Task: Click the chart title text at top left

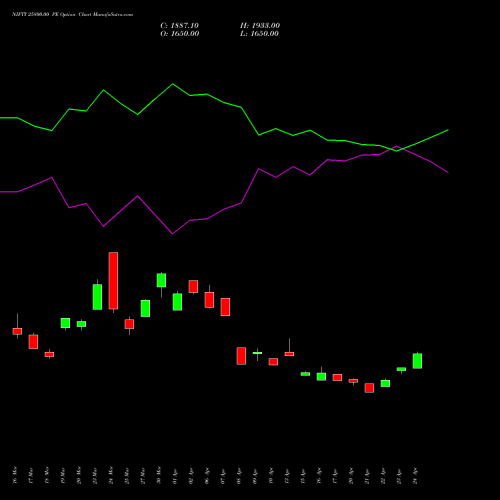Action: coord(72,14)
